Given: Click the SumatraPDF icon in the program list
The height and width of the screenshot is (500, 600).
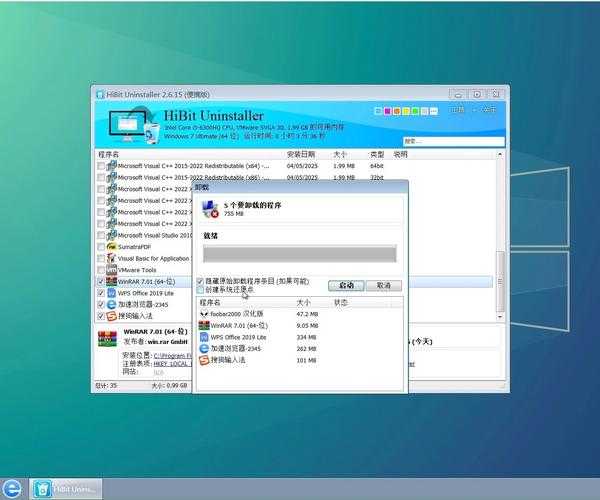Looking at the screenshot, I should pyautogui.click(x=112, y=245).
